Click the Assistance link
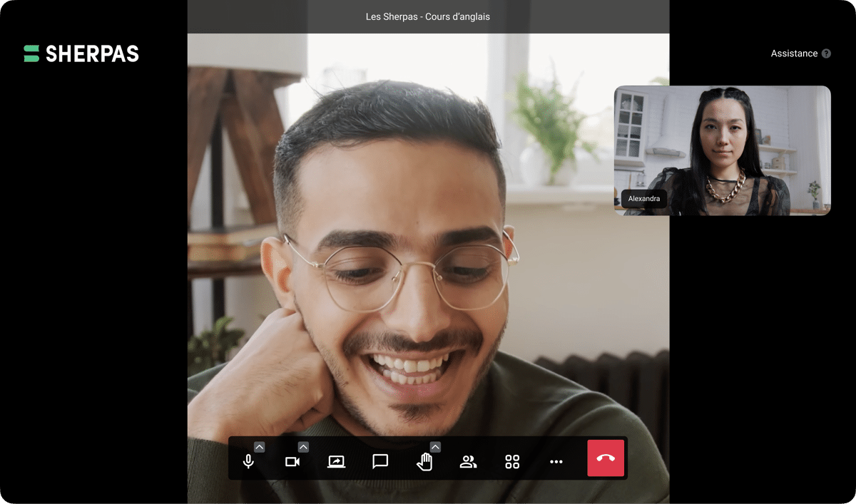Viewport: 856px width, 504px height. point(794,53)
